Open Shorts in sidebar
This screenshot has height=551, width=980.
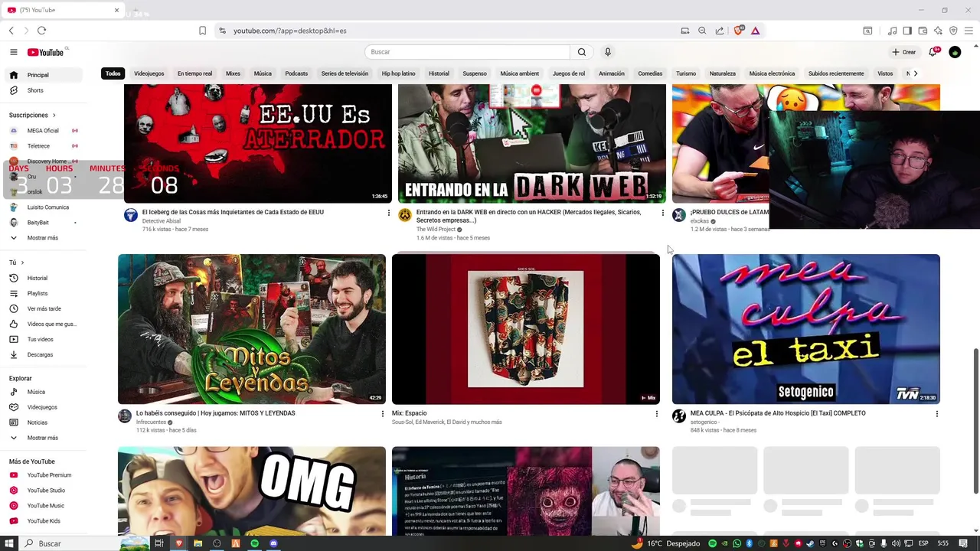[x=45, y=90]
